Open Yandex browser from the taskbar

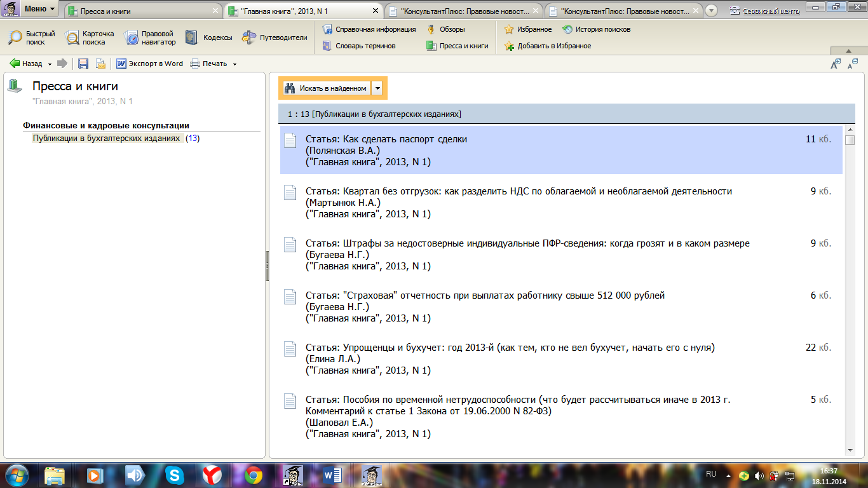point(212,475)
